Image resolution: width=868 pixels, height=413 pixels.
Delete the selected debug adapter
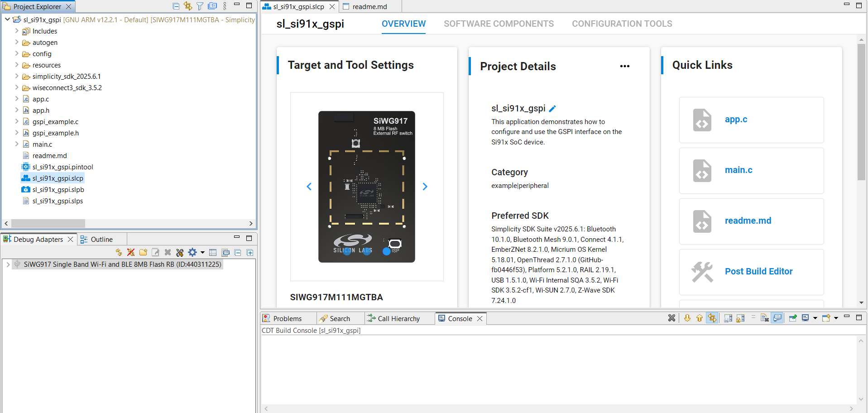coord(167,252)
